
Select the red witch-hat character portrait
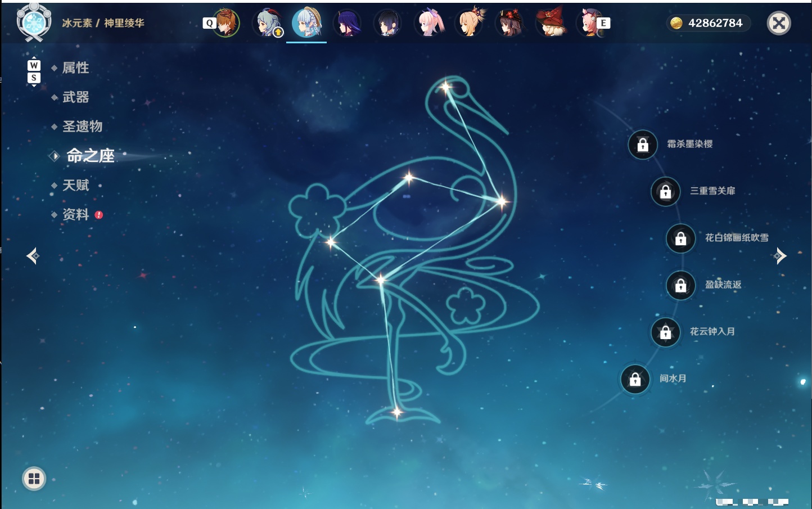[551, 23]
